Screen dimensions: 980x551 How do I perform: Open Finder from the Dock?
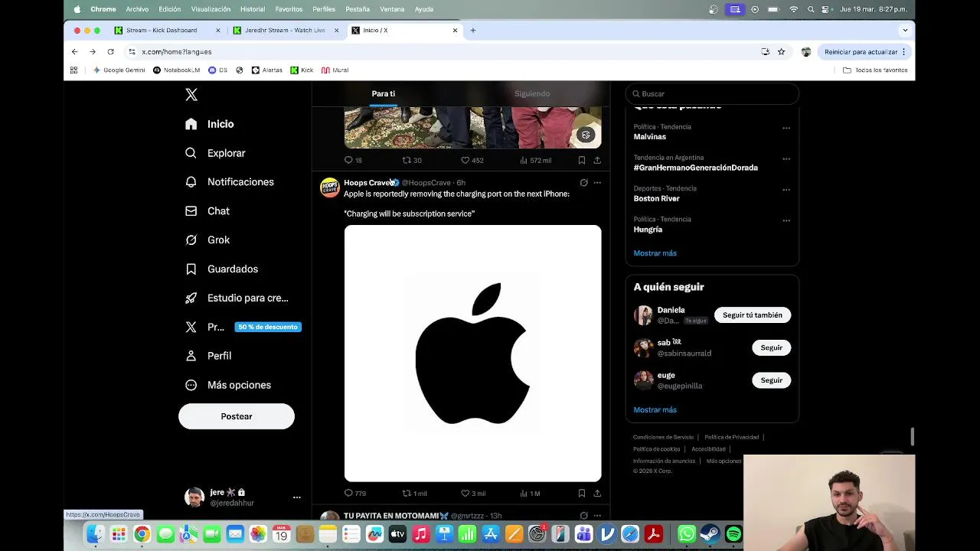pyautogui.click(x=95, y=534)
